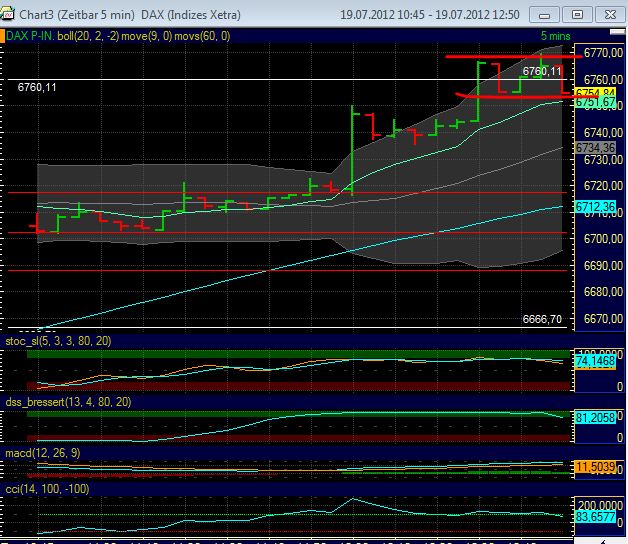628x544 pixels.
Task: Click the 6690,00 price axis label
Action: [603, 266]
